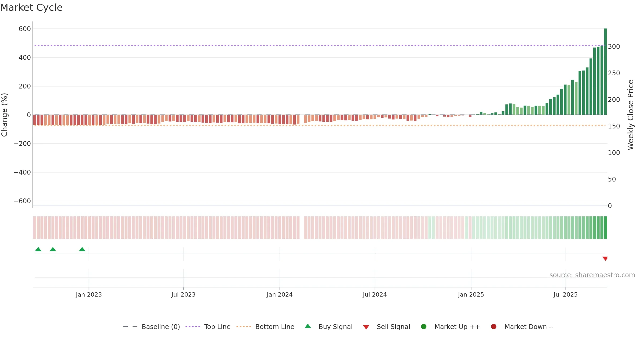This screenshot has height=362, width=644.
Task: Click the Buy Signal legend triangle icon
Action: [x=308, y=326]
